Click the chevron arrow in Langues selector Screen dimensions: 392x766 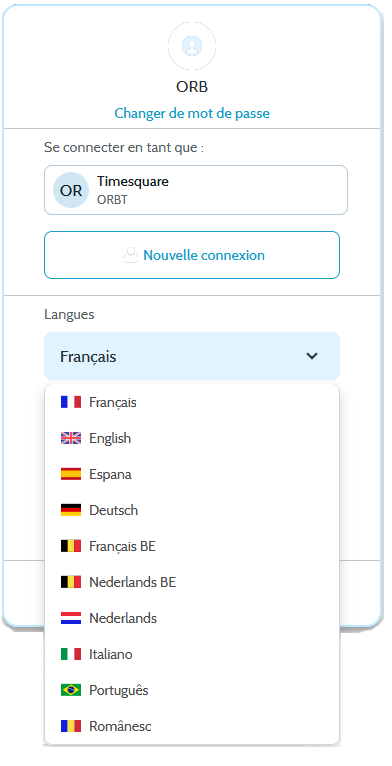(x=312, y=356)
